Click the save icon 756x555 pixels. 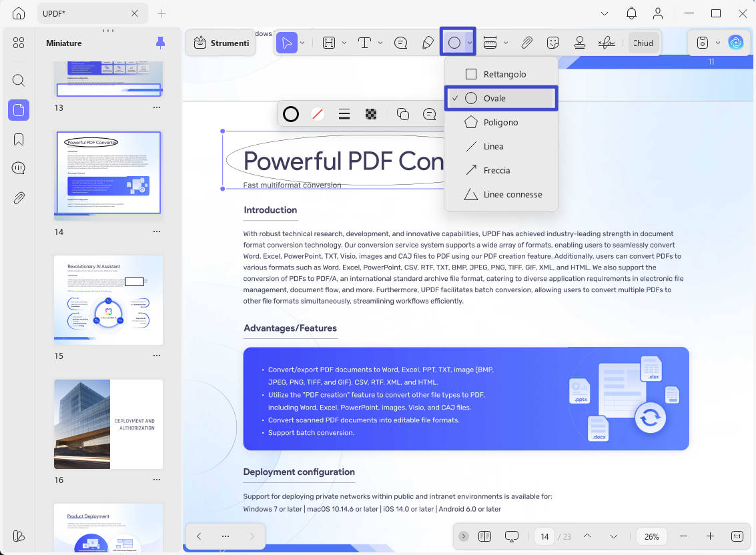pos(703,43)
